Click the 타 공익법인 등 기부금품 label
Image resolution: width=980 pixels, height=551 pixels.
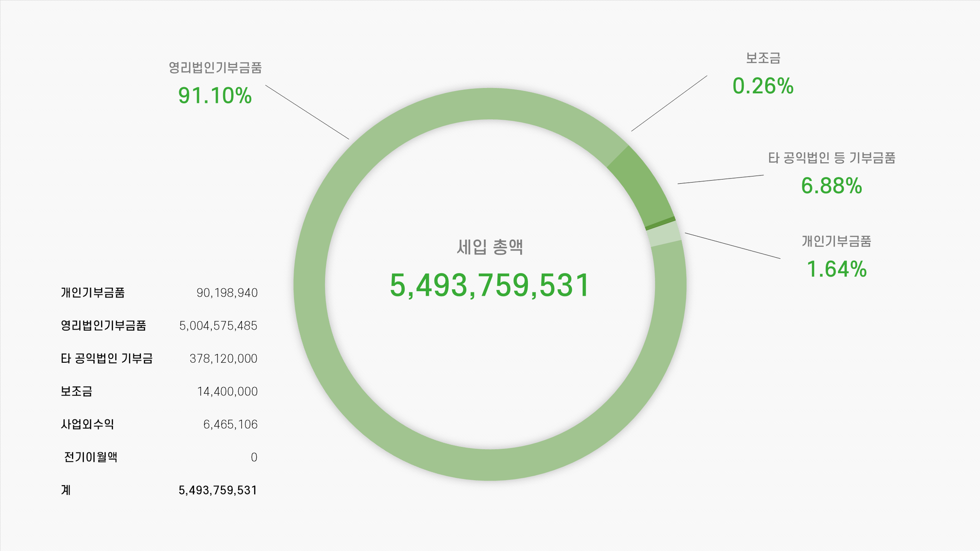click(x=831, y=158)
